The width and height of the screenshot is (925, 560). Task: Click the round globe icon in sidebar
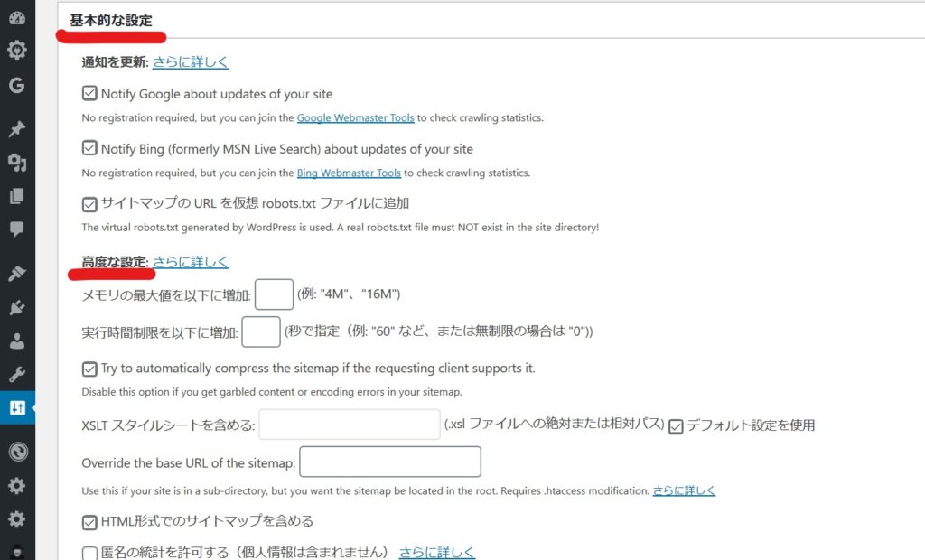point(18,452)
